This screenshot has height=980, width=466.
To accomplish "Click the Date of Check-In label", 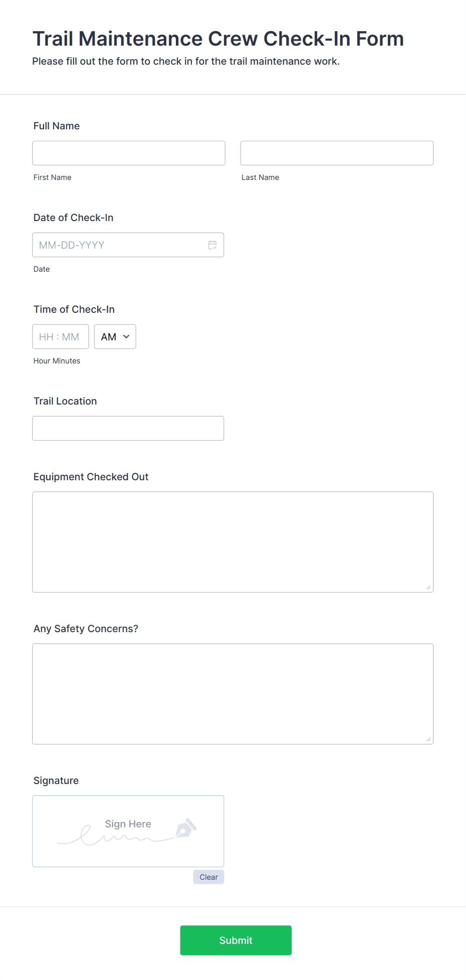I will 74,218.
